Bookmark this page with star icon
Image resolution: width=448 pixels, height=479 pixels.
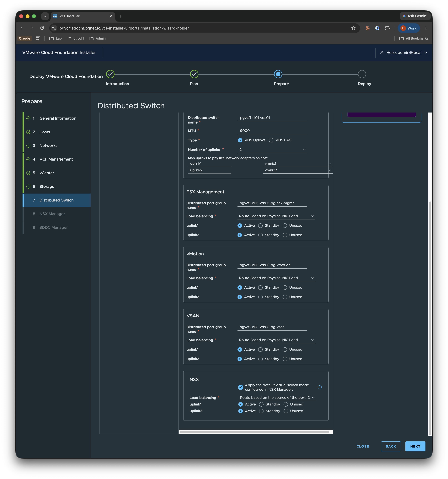[353, 28]
